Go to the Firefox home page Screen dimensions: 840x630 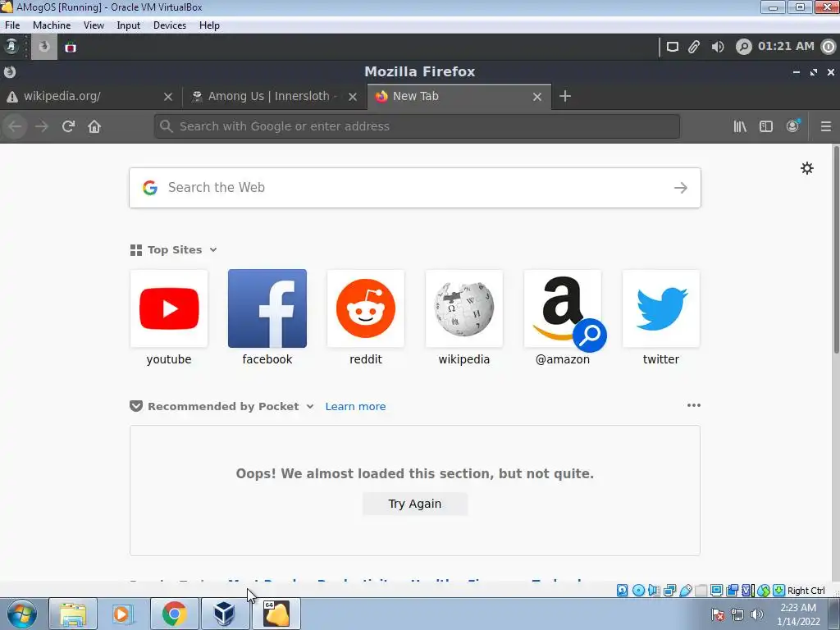pos(94,126)
